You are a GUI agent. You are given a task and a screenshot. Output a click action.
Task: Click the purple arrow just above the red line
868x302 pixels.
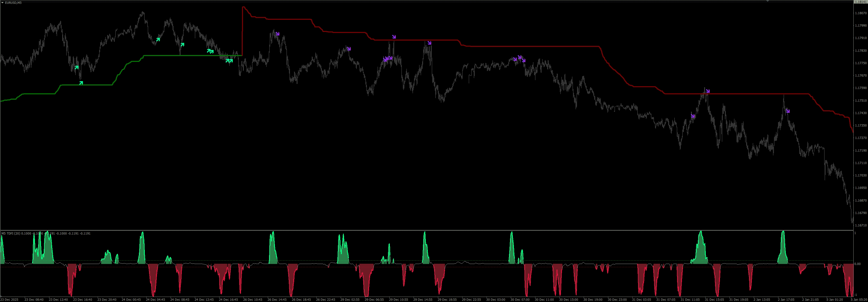(x=394, y=37)
